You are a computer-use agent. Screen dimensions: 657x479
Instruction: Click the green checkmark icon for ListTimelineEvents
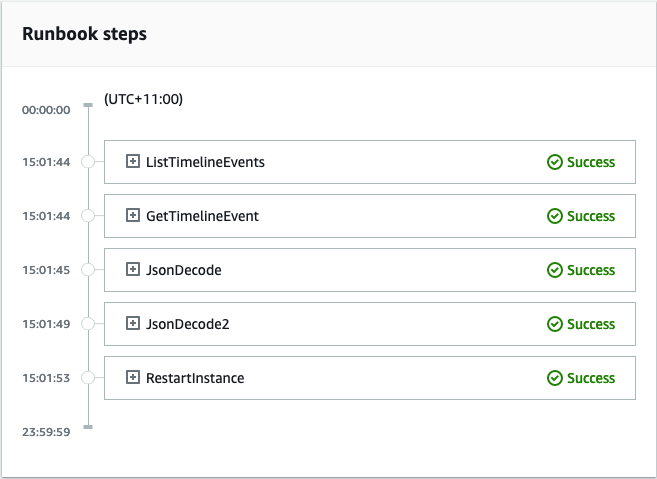[555, 162]
